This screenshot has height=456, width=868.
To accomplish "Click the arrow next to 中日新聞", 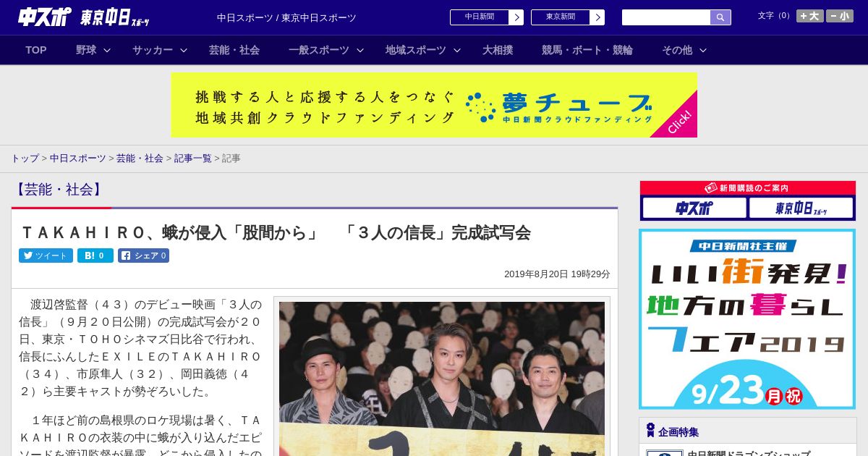I will [516, 17].
